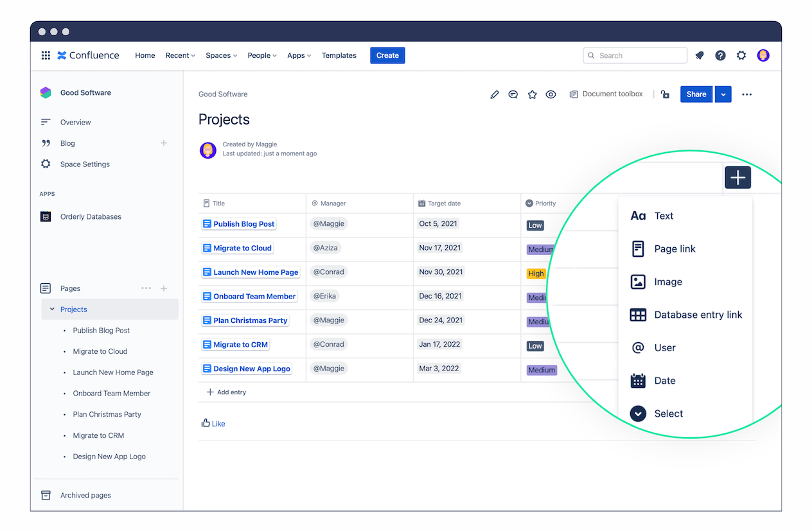The width and height of the screenshot is (812, 531).
Task: Collapse the Projects tree item
Action: 52,309
